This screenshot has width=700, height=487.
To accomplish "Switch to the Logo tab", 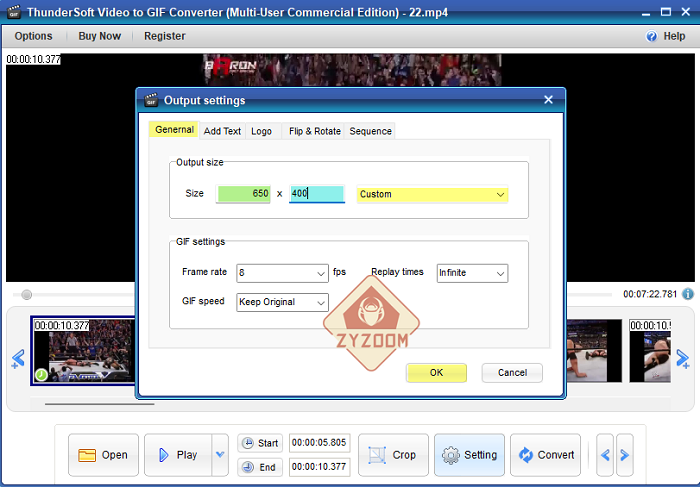I will [262, 131].
